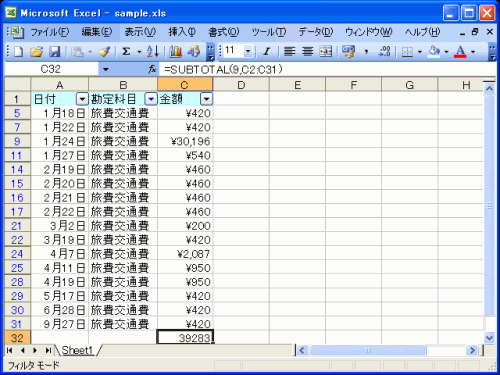Open the 勘定科目 filter dropdown
The height and width of the screenshot is (375, 500).
click(x=151, y=99)
